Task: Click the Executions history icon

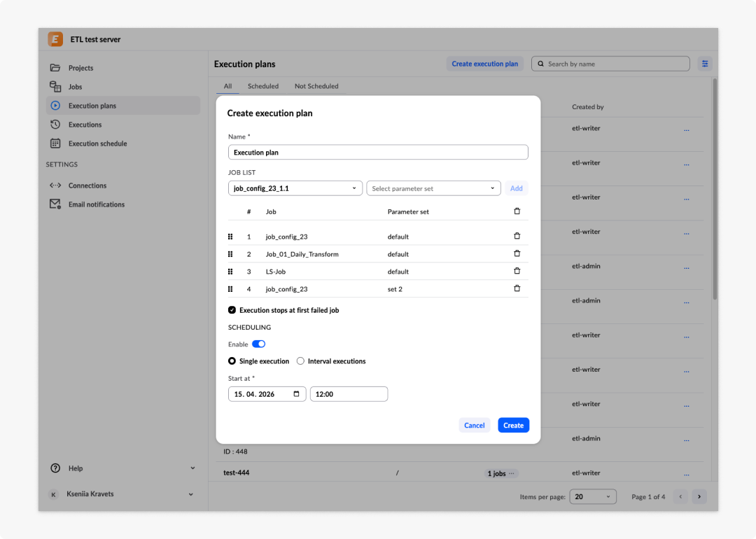Action: click(x=55, y=125)
